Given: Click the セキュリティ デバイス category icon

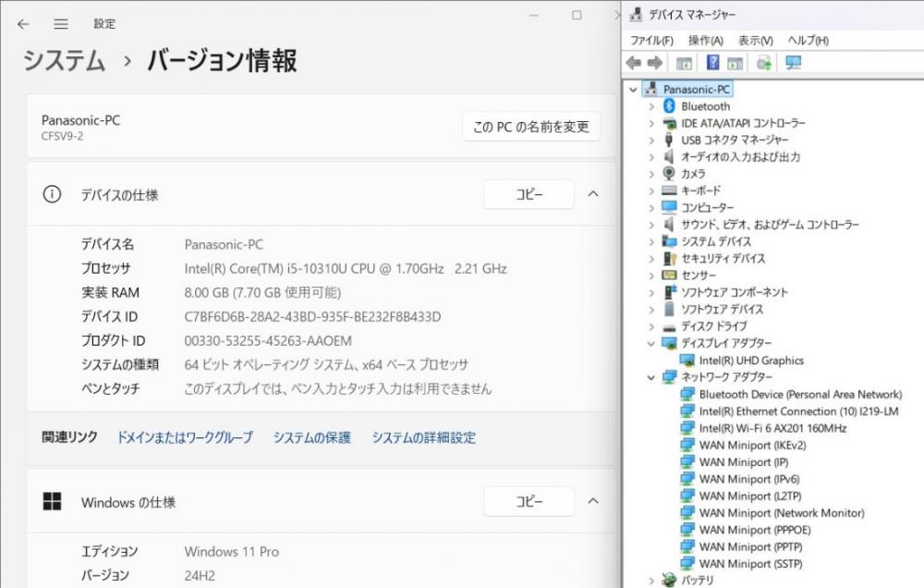Looking at the screenshot, I should pos(669,258).
